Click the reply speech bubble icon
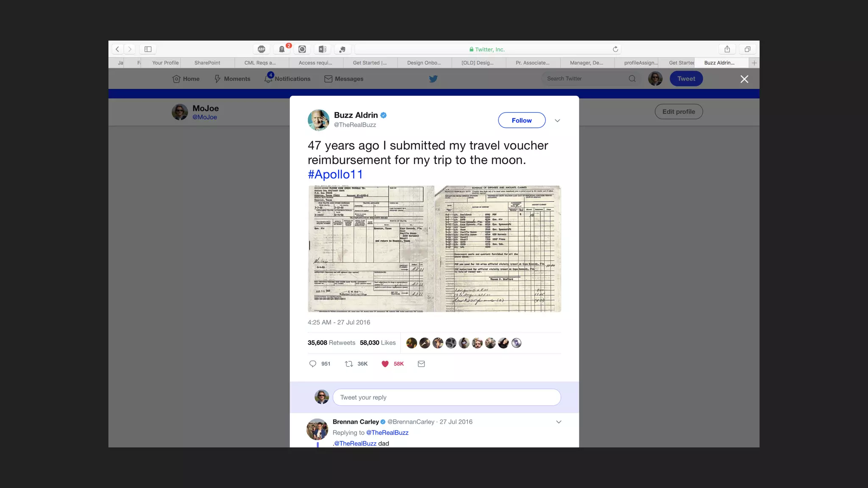Image resolution: width=868 pixels, height=488 pixels. tap(313, 364)
